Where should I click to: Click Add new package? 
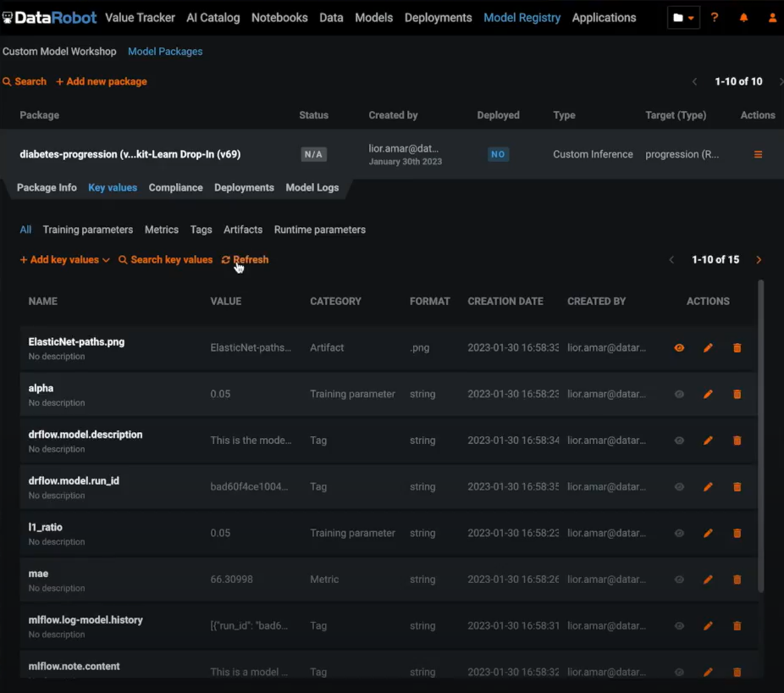click(x=102, y=81)
